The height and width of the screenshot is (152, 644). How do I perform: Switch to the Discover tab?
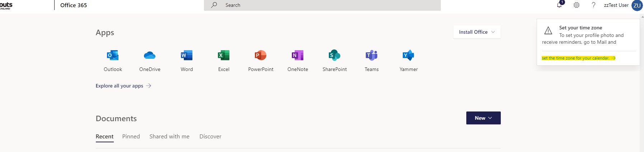[x=210, y=137]
